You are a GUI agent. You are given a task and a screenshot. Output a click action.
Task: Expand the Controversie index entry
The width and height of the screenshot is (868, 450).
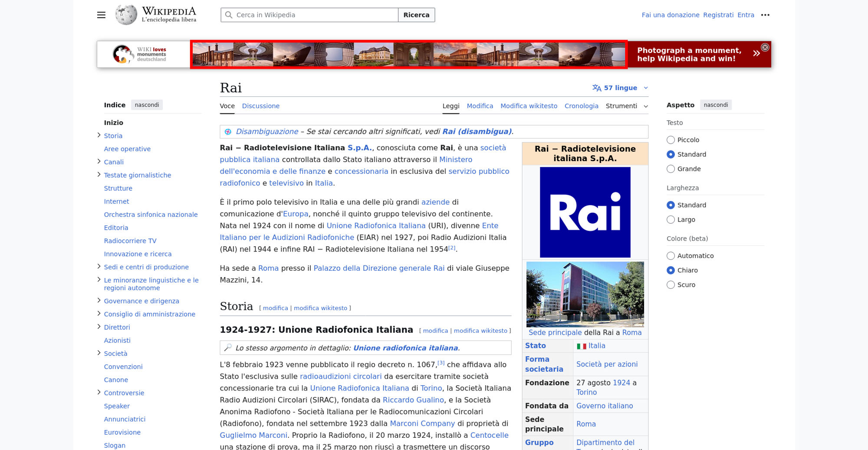coord(99,392)
